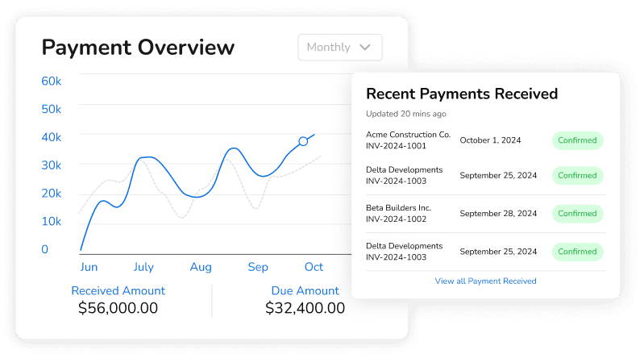Click the Recent Payments Received heading

(462, 94)
